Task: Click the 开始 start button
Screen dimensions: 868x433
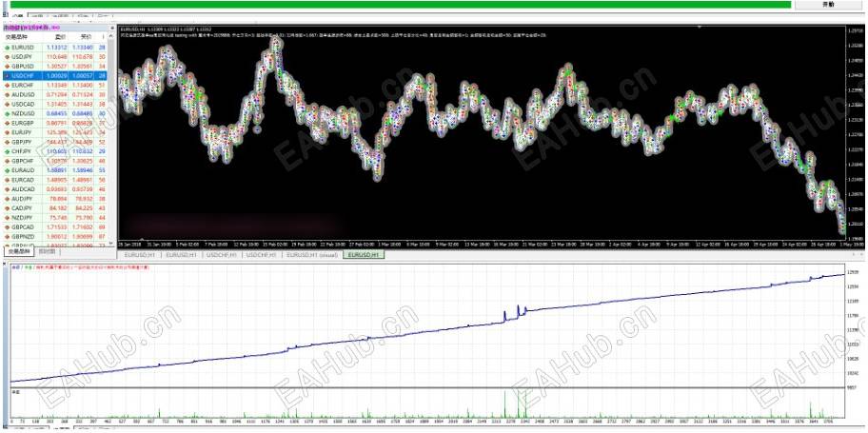Action: click(x=828, y=5)
